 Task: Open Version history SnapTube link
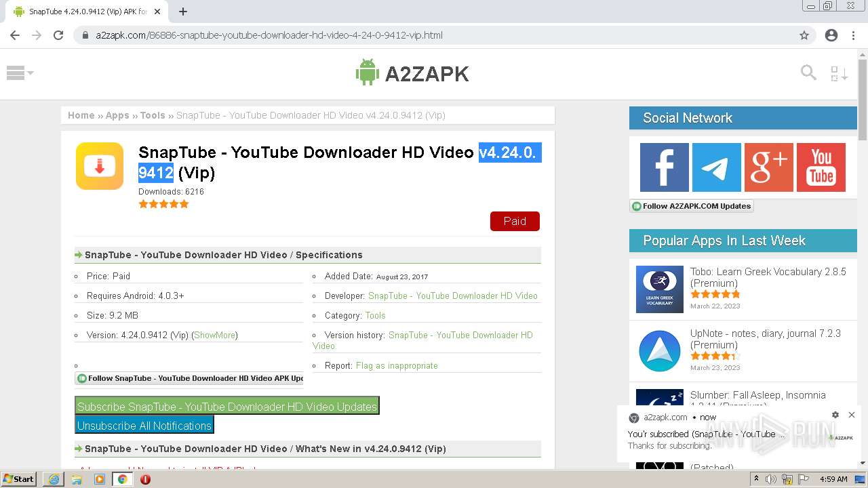423,340
